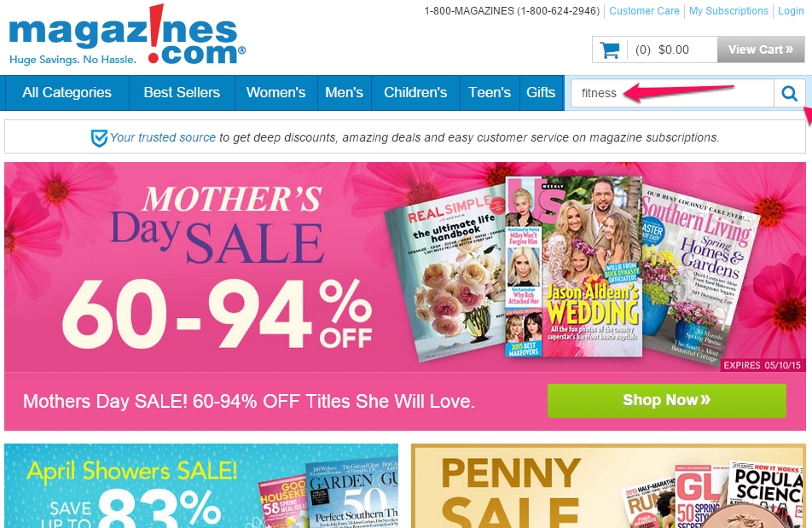The height and width of the screenshot is (528, 812).
Task: Select Gifts in the navigation bar
Action: (541, 93)
